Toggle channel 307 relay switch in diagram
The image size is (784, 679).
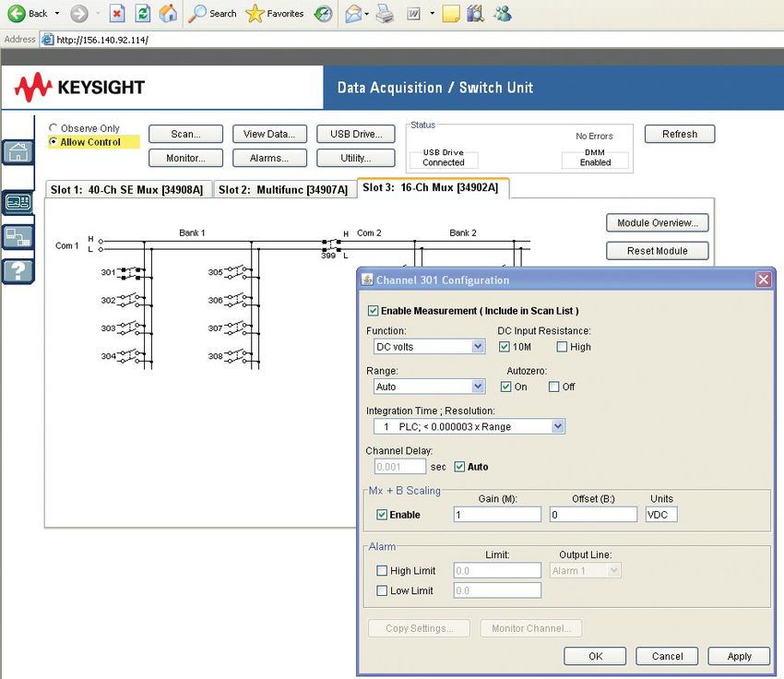(x=239, y=328)
